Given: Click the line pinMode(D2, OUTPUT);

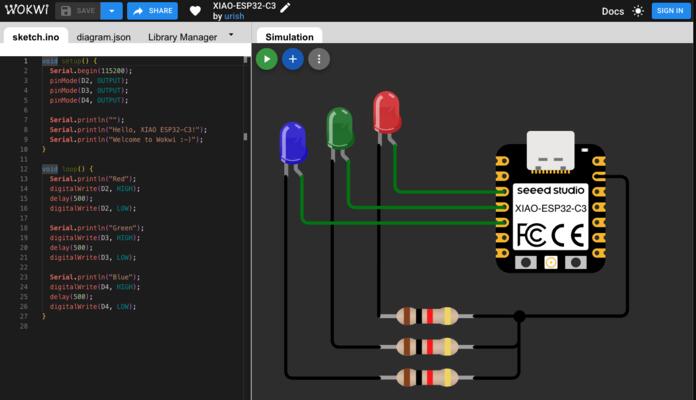Looking at the screenshot, I should [88, 80].
